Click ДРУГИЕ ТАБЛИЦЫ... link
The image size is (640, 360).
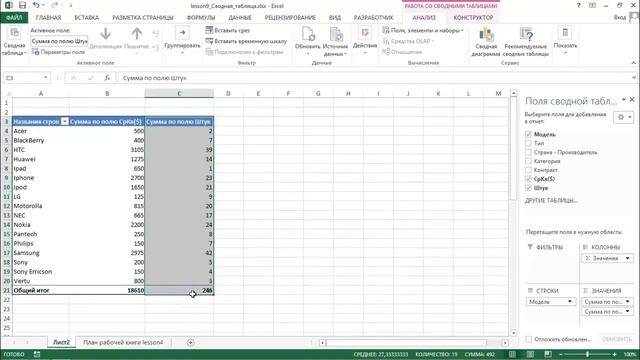(551, 200)
